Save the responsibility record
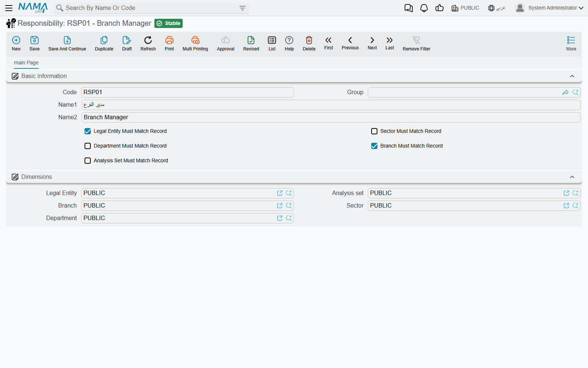 click(x=35, y=43)
